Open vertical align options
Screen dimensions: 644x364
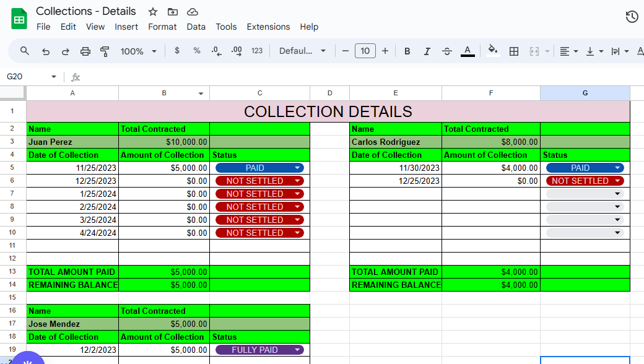point(594,51)
